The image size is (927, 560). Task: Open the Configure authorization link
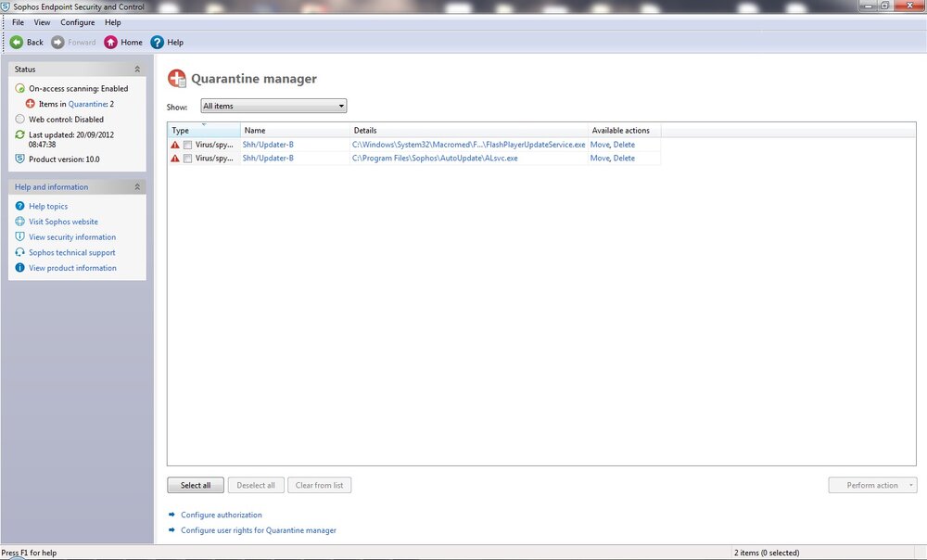point(222,515)
